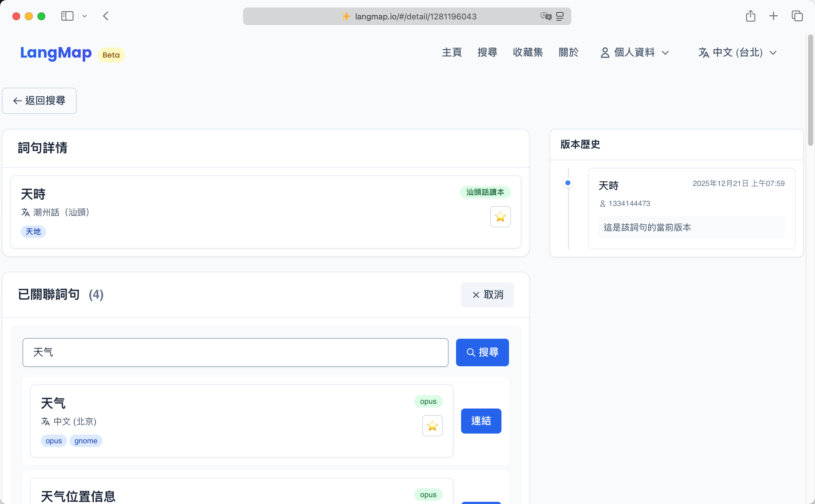The height and width of the screenshot is (504, 815).
Task: Star the 天時 phrase as favorite
Action: point(500,217)
